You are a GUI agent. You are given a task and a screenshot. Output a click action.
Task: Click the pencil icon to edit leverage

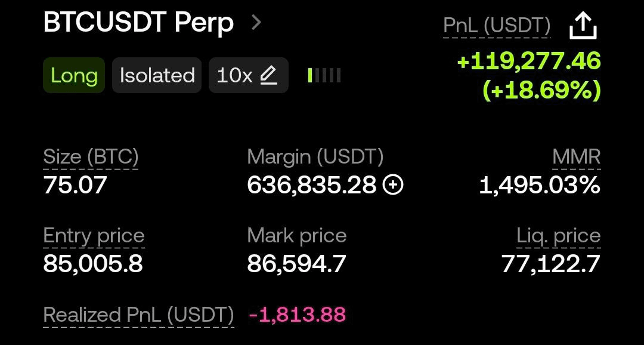(268, 75)
